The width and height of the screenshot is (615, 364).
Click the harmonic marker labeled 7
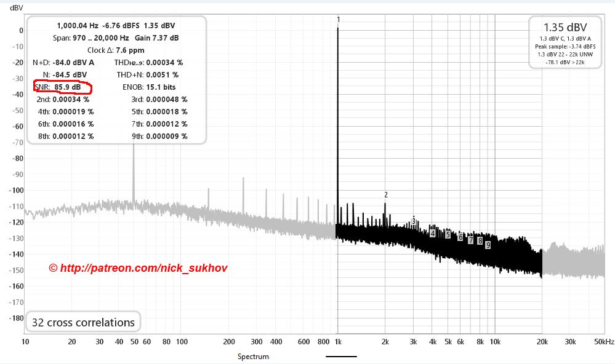click(x=471, y=240)
